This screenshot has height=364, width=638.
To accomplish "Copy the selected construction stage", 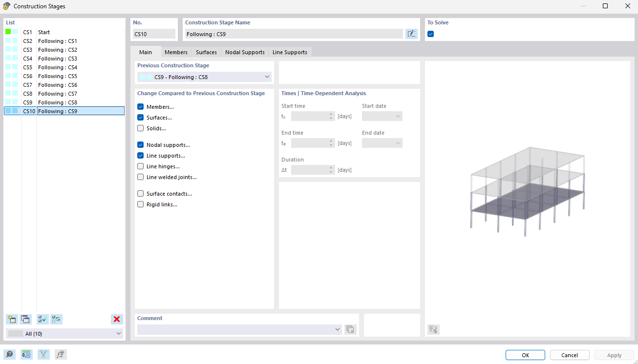I will click(x=25, y=319).
